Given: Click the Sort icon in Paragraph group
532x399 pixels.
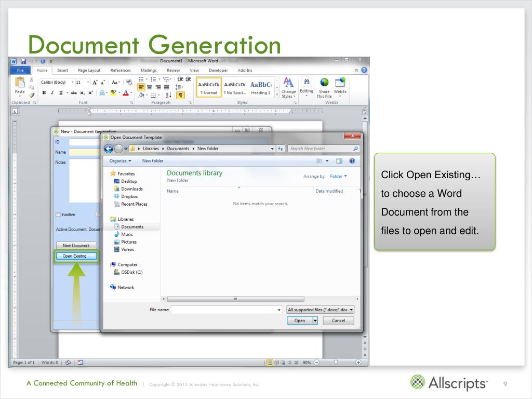Looking at the screenshot, I should 168,95.
